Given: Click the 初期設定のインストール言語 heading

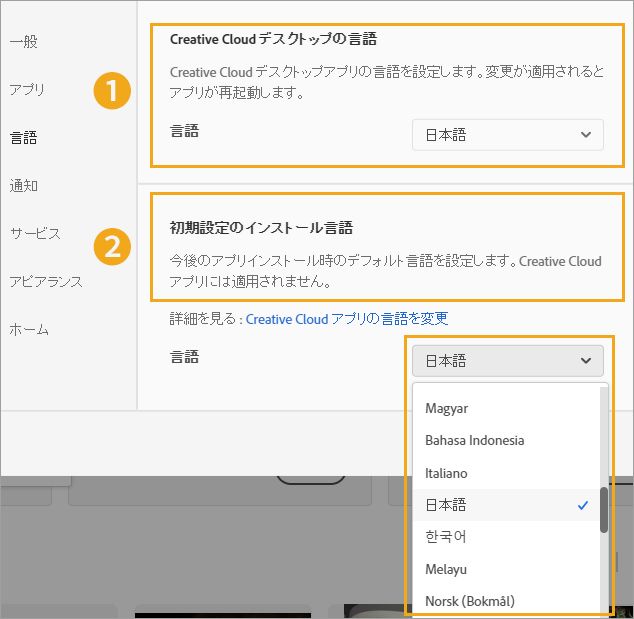Looking at the screenshot, I should pos(261,228).
